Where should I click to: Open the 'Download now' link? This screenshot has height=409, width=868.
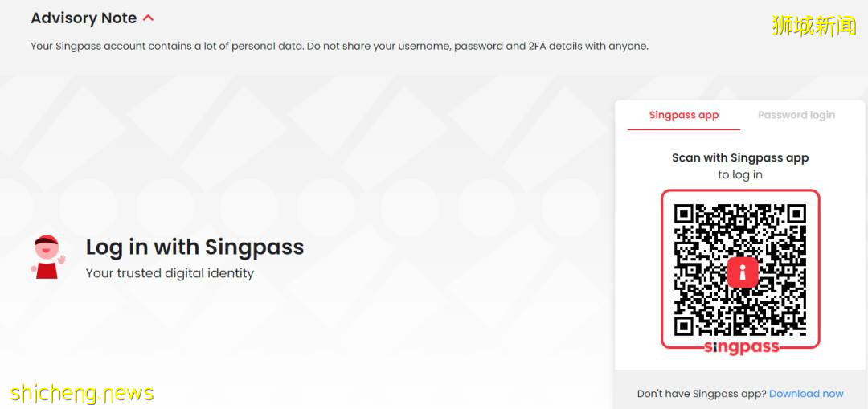click(x=806, y=394)
